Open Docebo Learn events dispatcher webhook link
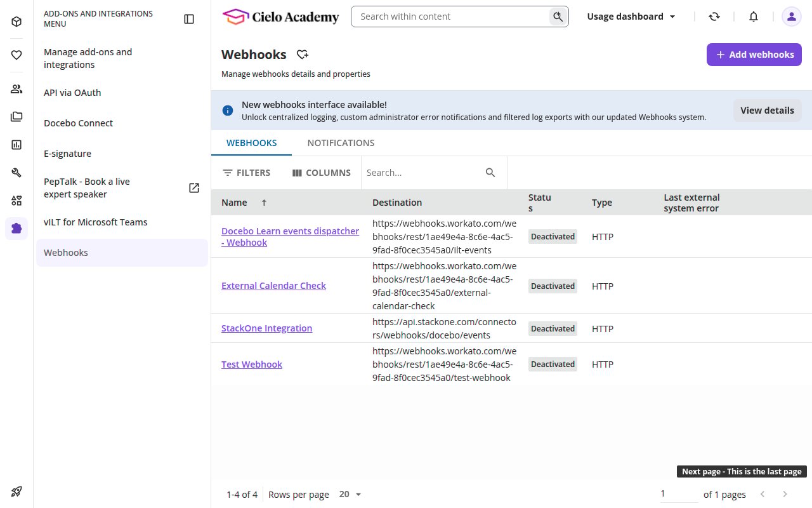Viewport: 812px width, 508px height. click(x=290, y=237)
